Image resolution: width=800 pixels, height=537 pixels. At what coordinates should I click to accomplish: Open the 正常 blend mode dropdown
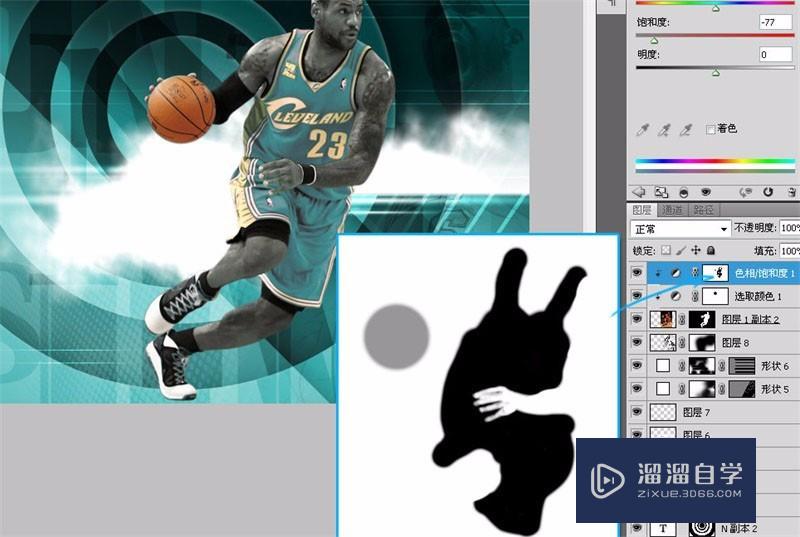(680, 229)
